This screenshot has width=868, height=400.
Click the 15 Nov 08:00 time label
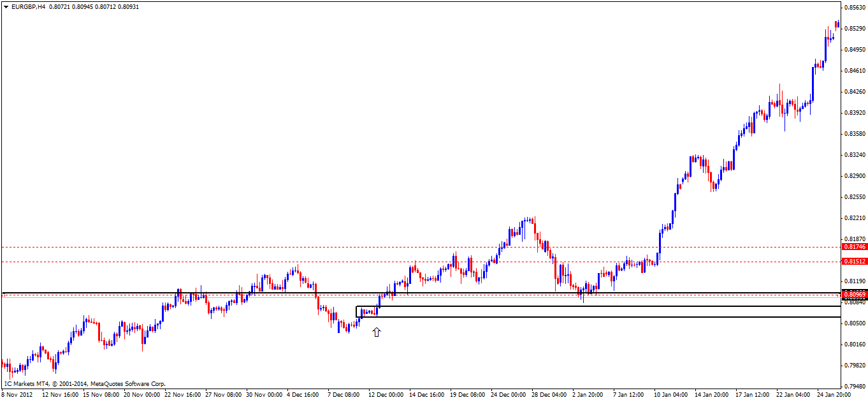pyautogui.click(x=103, y=395)
